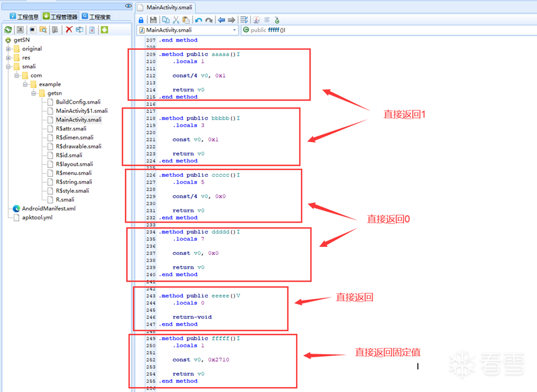Click the 'const/4 v0, 0x1' code line
The image size is (537, 392).
199,76
